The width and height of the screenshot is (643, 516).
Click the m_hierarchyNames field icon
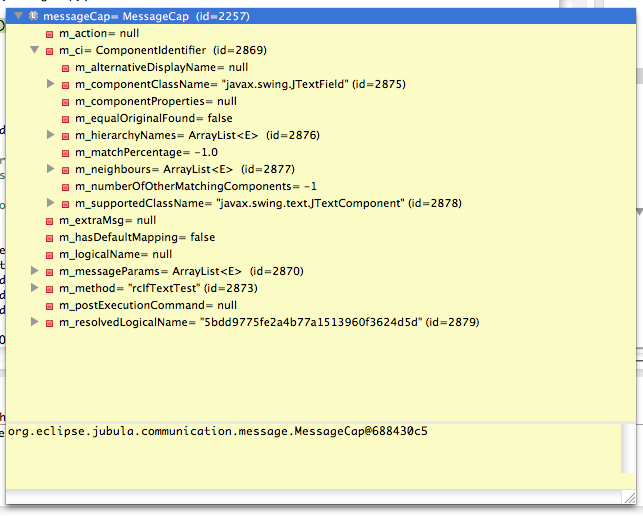point(65,136)
